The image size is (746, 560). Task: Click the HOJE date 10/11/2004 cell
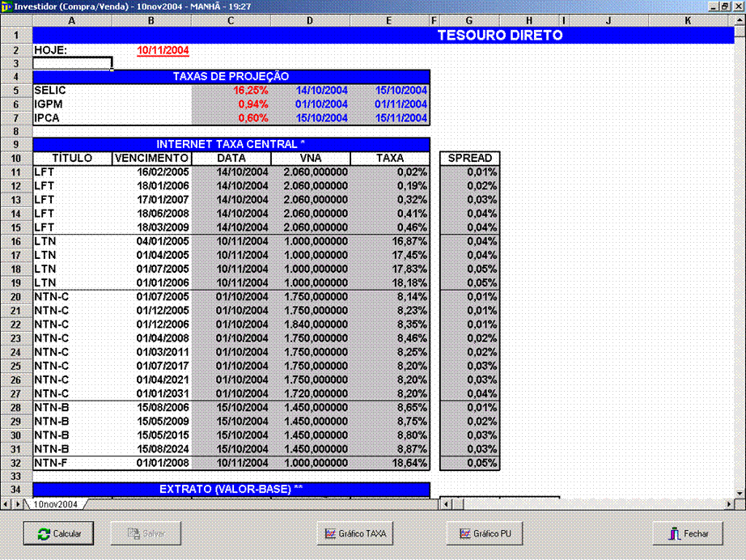pos(163,50)
